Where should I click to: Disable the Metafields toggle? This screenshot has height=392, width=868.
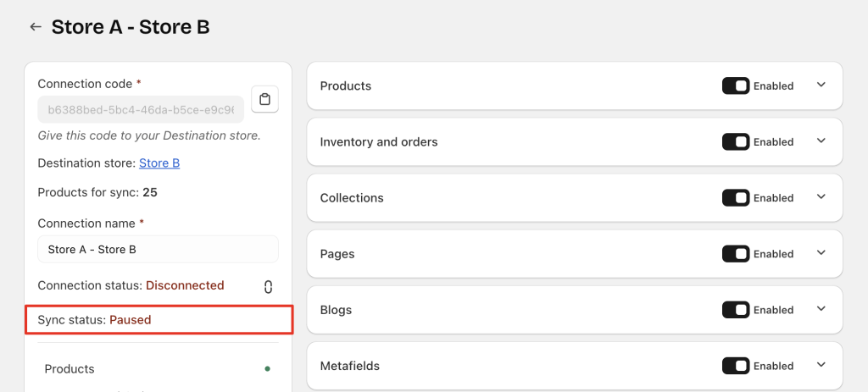(x=736, y=366)
